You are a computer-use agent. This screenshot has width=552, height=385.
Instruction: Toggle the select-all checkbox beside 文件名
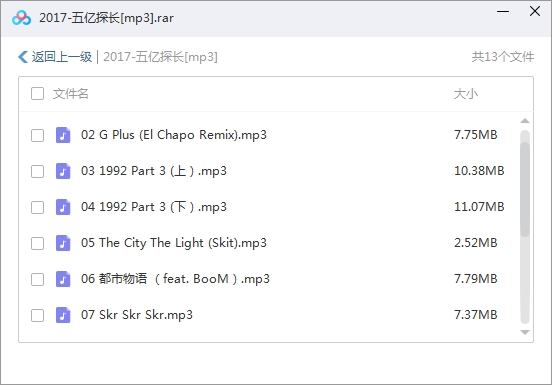pyautogui.click(x=37, y=94)
